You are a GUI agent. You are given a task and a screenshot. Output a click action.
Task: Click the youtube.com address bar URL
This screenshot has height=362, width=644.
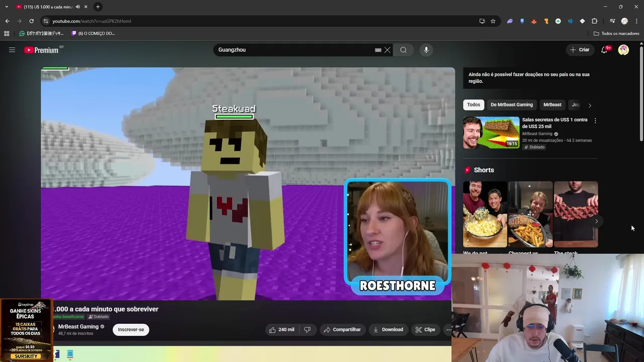click(x=92, y=21)
